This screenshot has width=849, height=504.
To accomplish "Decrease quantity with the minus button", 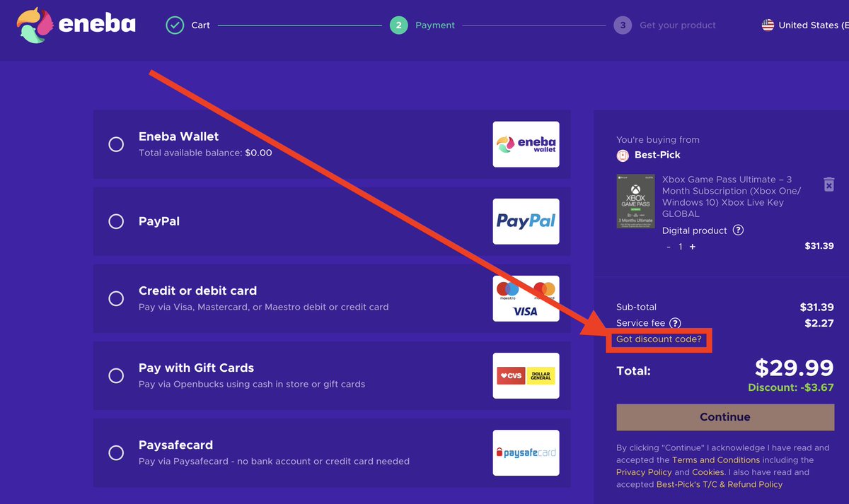I will click(x=669, y=247).
